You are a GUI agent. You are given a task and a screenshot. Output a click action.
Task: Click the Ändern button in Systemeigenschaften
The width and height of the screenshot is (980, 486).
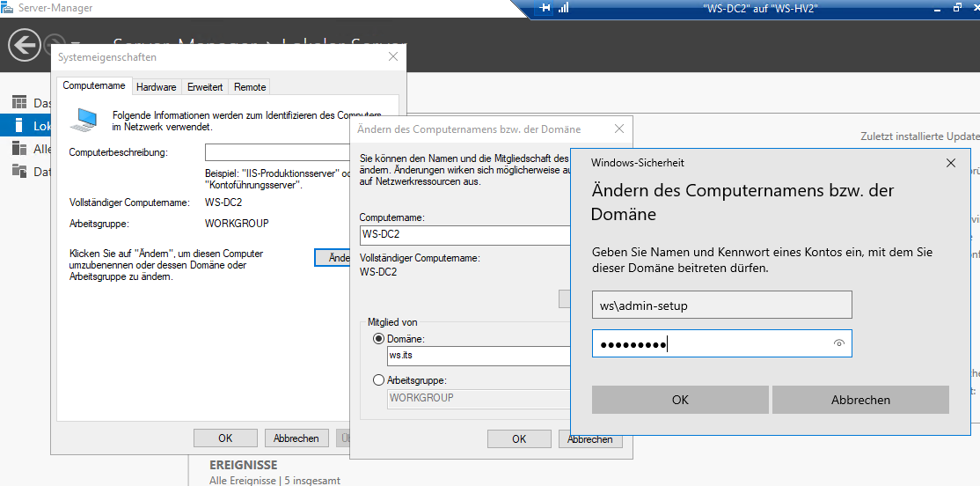coord(332,258)
